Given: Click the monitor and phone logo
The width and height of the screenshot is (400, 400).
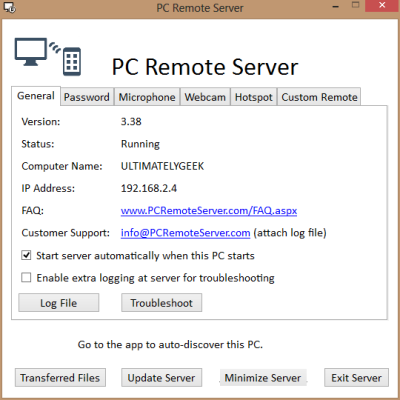Looking at the screenshot, I should click(48, 57).
